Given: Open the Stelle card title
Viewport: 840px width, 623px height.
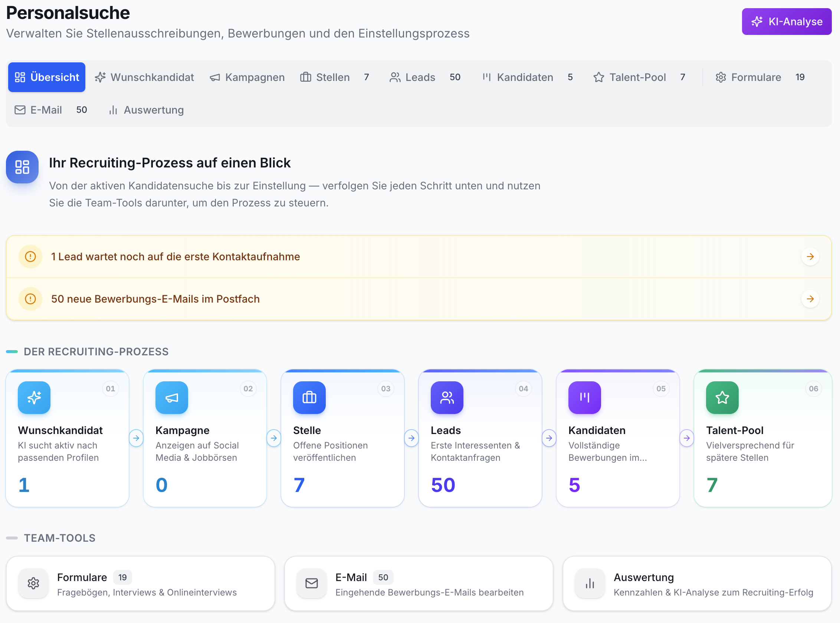Looking at the screenshot, I should 307,430.
